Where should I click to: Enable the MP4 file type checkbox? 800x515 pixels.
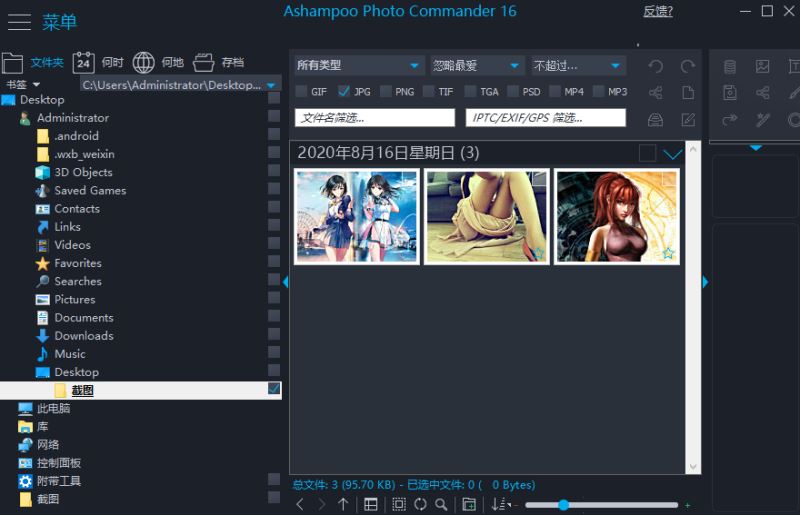[555, 91]
